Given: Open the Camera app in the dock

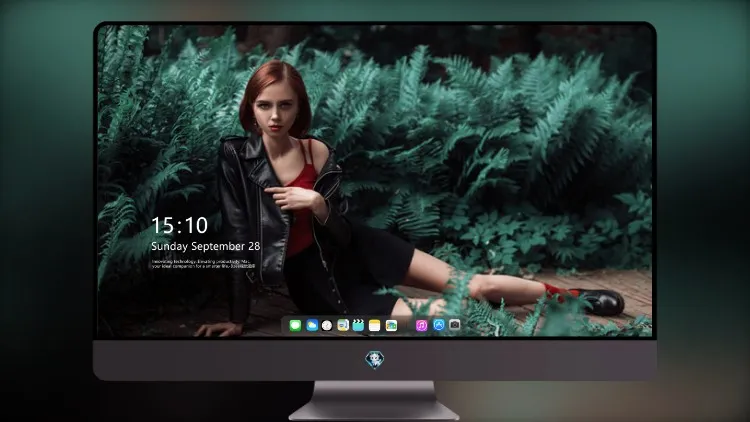Looking at the screenshot, I should click(455, 325).
